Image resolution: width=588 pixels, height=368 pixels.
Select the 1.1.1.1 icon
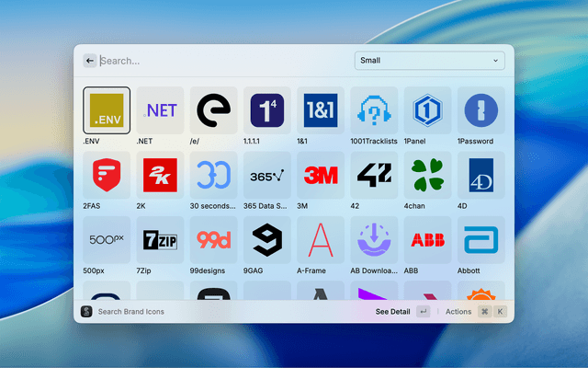click(x=267, y=110)
